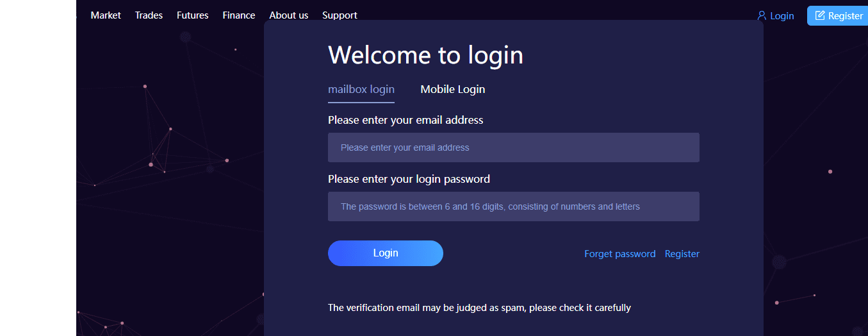Viewport: 868px width, 336px height.
Task: Click the 'Please enter your login password' label
Action: pos(409,179)
